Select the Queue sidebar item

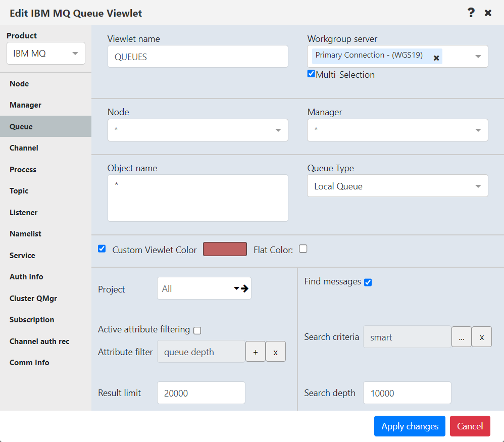click(45, 126)
